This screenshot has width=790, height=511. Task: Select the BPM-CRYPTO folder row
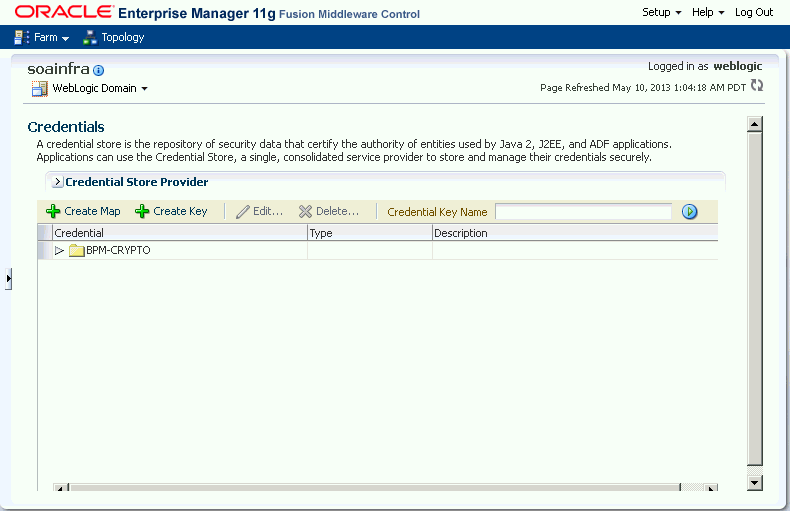pyautogui.click(x=378, y=250)
